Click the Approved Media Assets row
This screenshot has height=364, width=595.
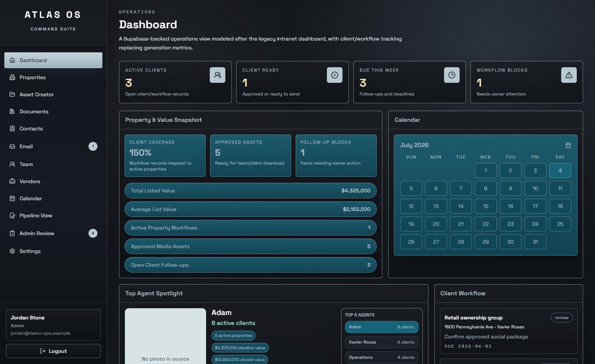tap(250, 246)
